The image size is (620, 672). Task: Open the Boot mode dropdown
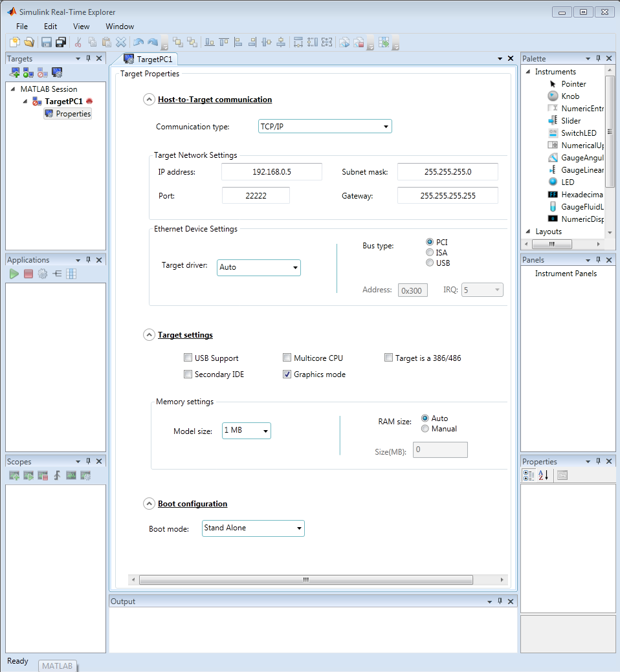253,528
